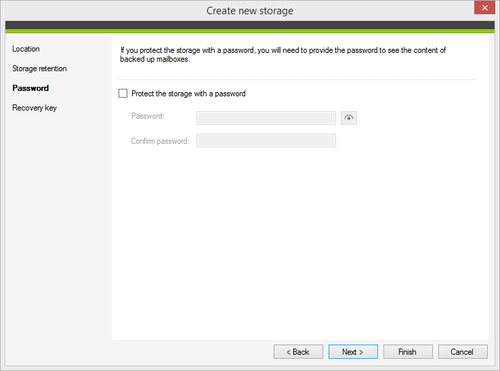This screenshot has width=500, height=371.
Task: Enable Protect the storage with a password
Action: pyautogui.click(x=123, y=93)
